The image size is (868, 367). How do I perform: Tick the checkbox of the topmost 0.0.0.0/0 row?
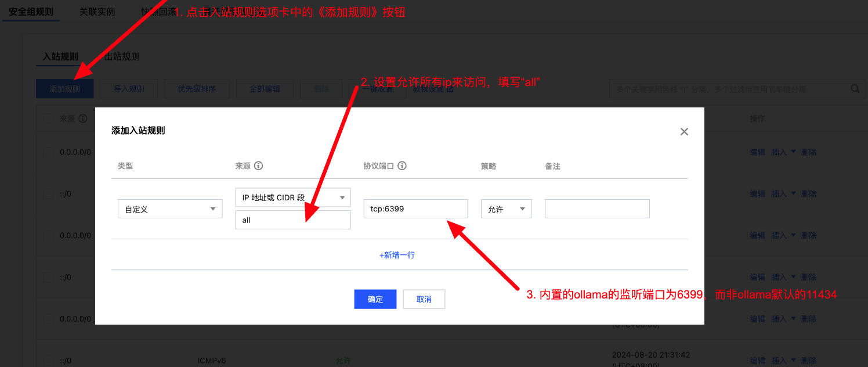[49, 152]
